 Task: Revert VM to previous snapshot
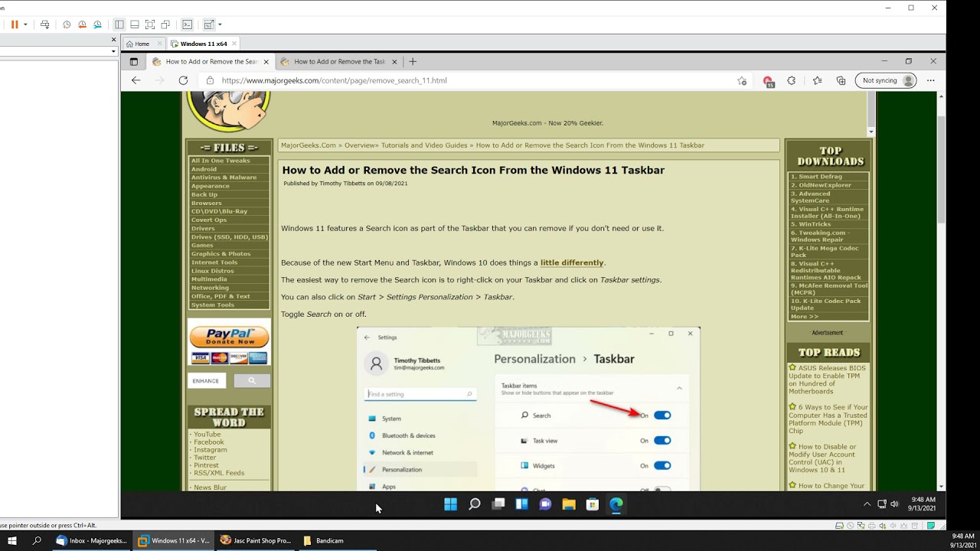pos(82,24)
